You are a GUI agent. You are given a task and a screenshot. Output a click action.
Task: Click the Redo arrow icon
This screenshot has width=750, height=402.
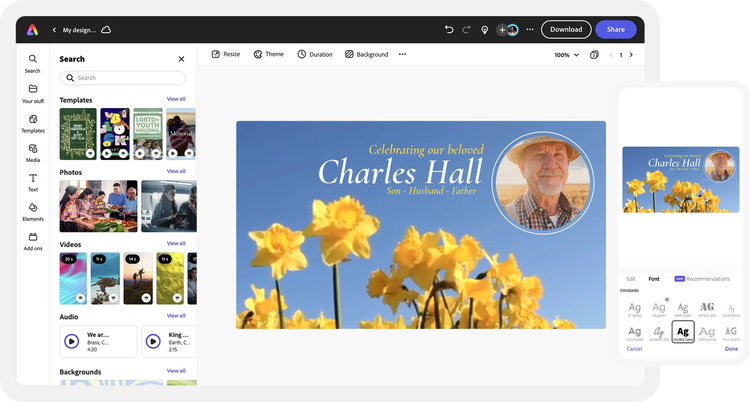click(x=466, y=30)
